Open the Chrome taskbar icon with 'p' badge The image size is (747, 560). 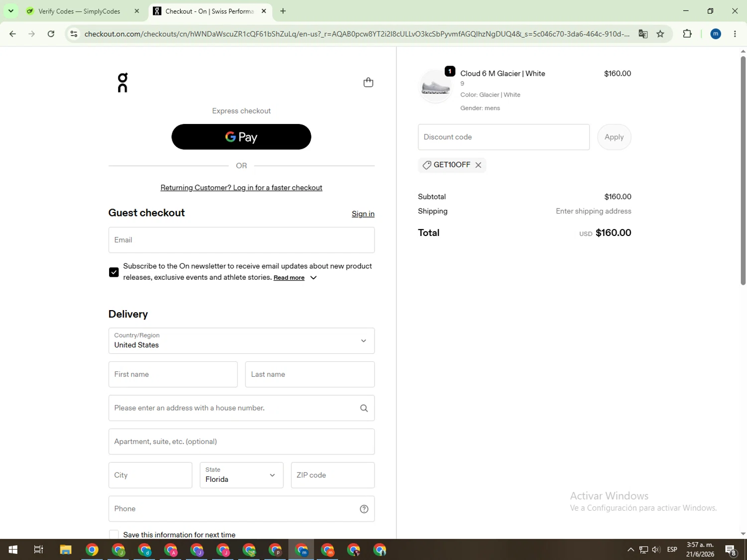(275, 550)
